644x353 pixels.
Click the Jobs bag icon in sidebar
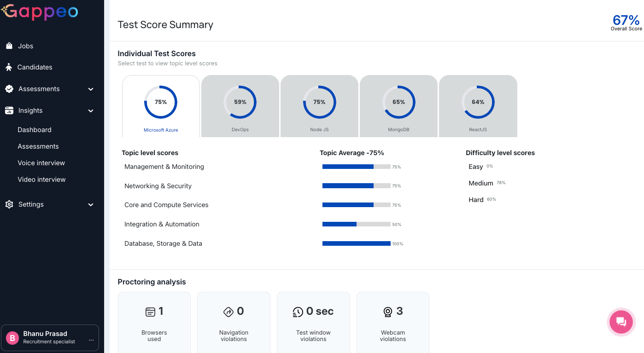click(x=9, y=46)
